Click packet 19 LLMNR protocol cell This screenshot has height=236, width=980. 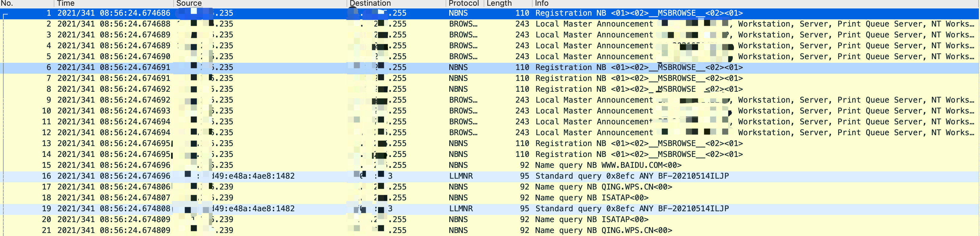[461, 209]
